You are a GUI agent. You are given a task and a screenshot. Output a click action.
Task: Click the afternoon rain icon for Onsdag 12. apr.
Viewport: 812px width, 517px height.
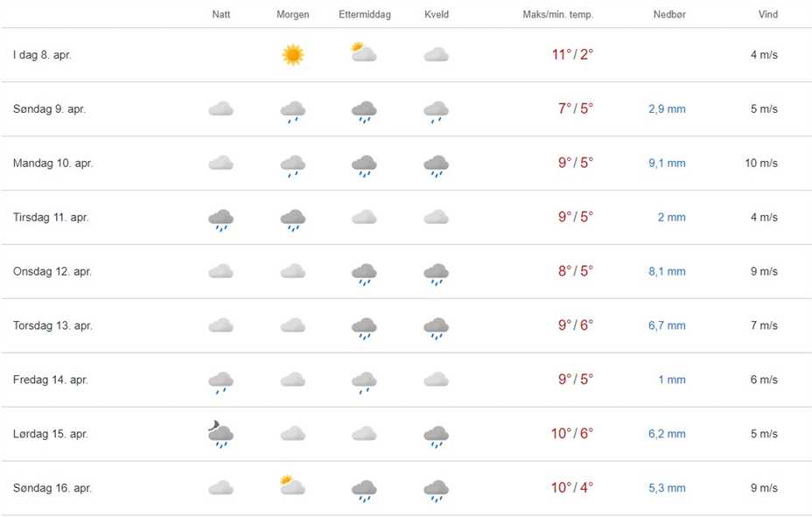pos(364,273)
